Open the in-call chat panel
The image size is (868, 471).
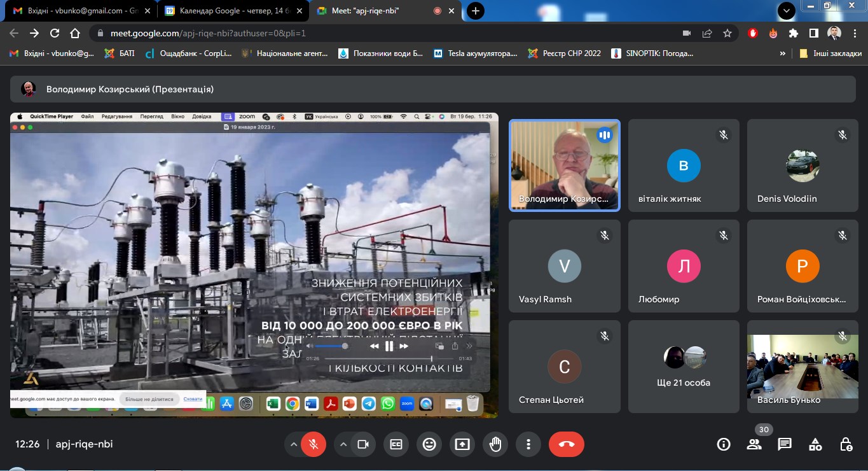785,444
